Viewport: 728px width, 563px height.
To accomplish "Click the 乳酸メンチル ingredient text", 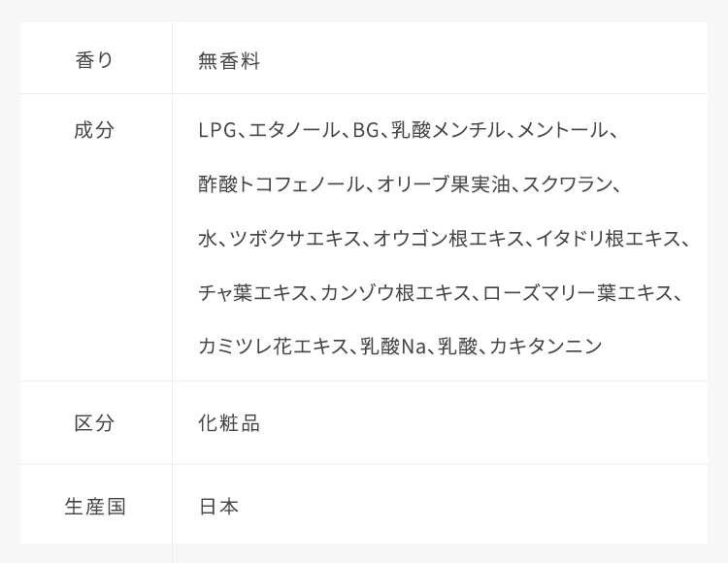I will (448, 130).
